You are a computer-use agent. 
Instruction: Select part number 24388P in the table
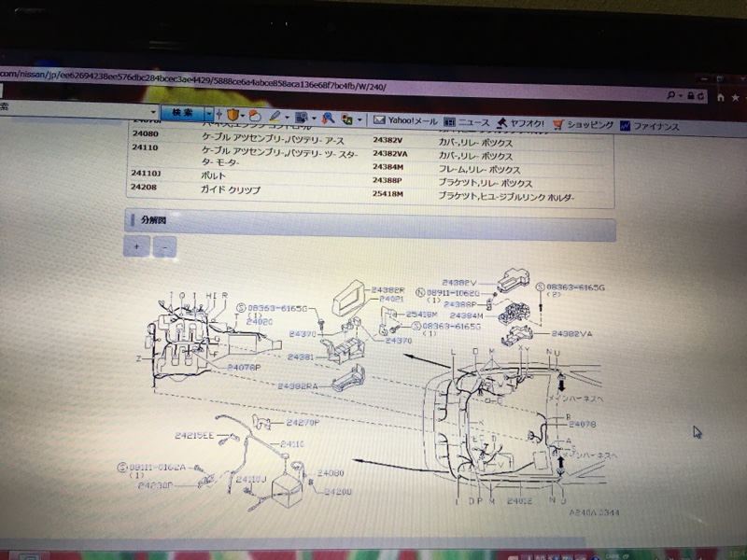pos(388,180)
